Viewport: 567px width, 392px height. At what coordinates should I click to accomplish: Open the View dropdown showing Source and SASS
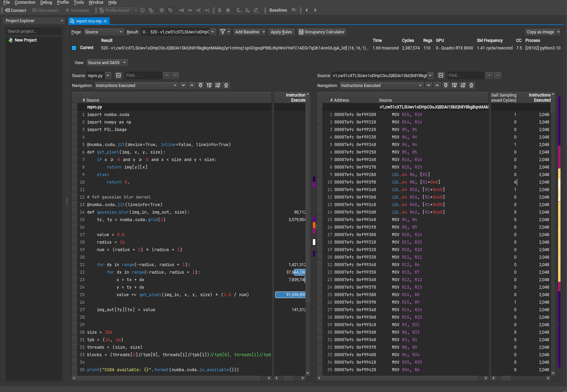[x=107, y=62]
